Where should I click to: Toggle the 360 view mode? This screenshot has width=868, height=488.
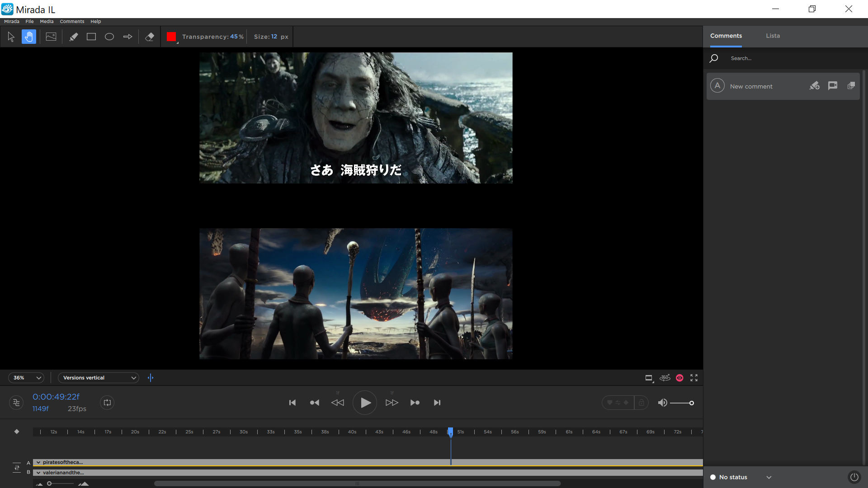click(665, 378)
